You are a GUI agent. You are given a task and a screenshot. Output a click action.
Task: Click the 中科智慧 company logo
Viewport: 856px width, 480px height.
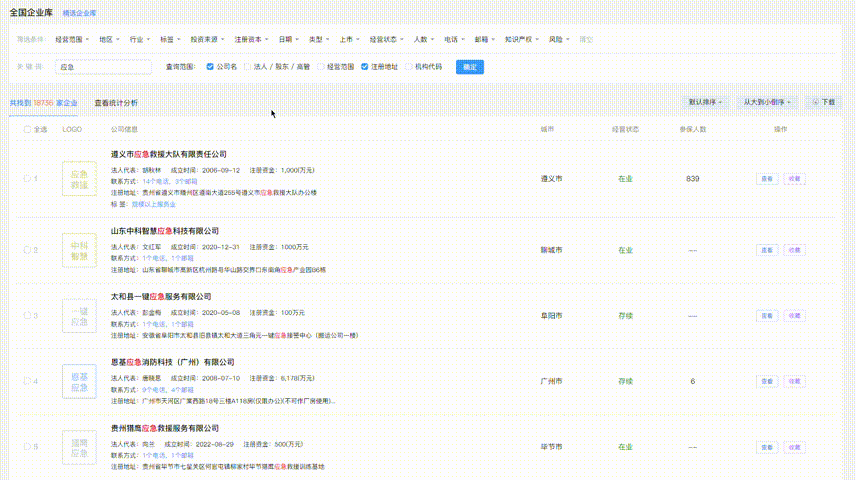(x=79, y=250)
